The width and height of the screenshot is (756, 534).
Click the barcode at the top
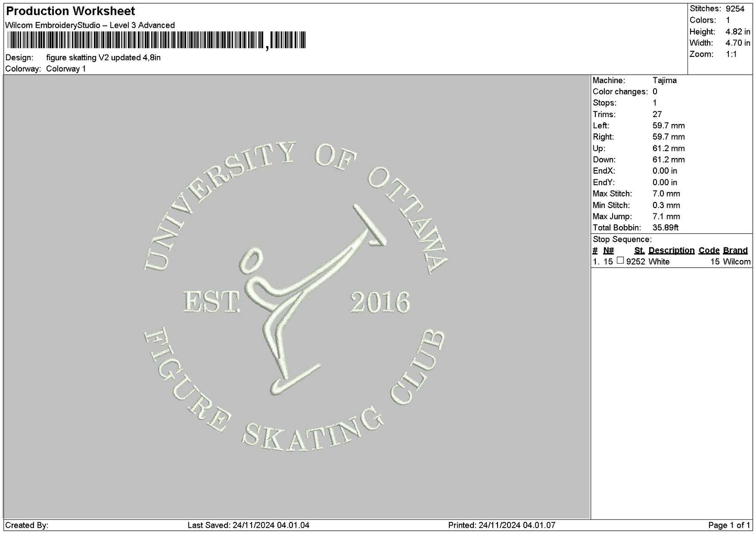[155, 40]
